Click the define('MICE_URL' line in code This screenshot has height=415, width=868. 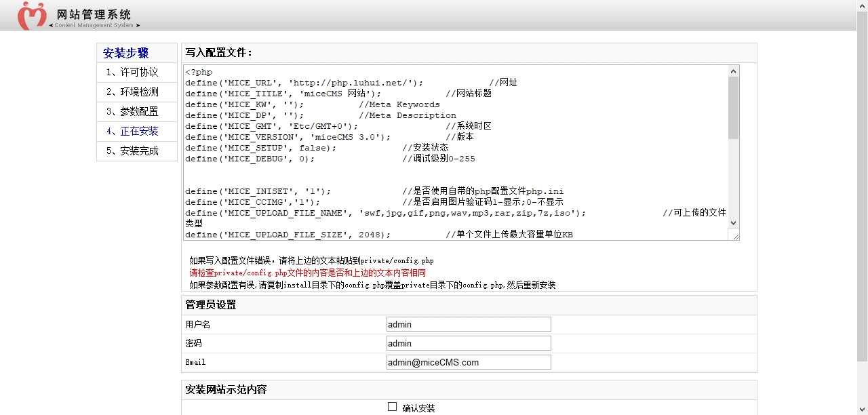351,83
